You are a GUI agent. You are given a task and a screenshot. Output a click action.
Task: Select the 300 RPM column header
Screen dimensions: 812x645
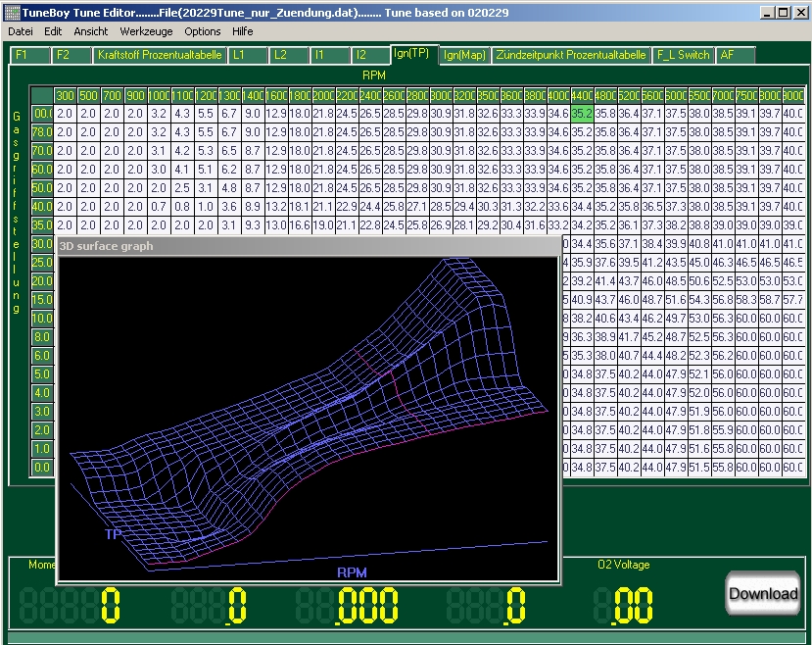(65, 96)
